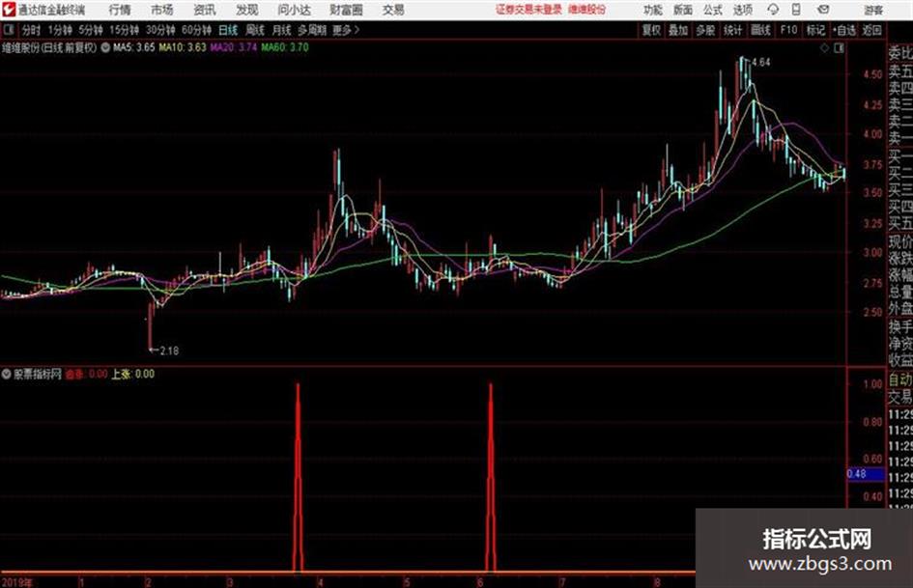Switch to 5分钟 period
Screen dimensions: 913x588
click(x=91, y=30)
